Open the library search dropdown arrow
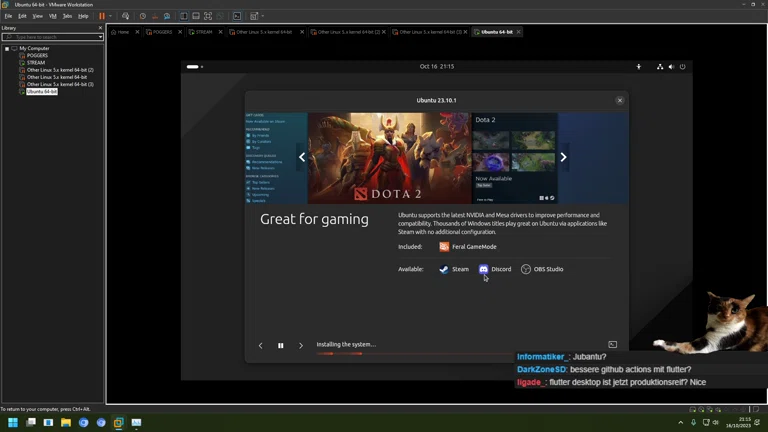768x432 pixels. (100, 37)
